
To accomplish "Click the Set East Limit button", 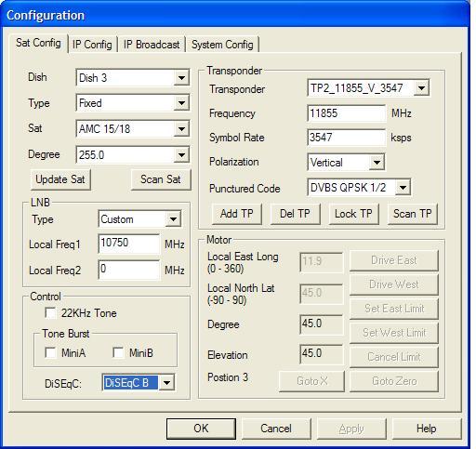I will coord(394,309).
